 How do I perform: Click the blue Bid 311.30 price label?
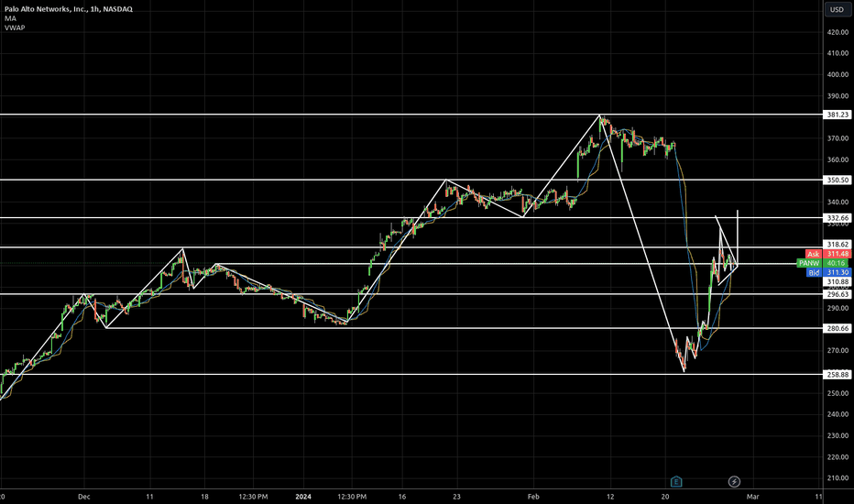pos(827,272)
